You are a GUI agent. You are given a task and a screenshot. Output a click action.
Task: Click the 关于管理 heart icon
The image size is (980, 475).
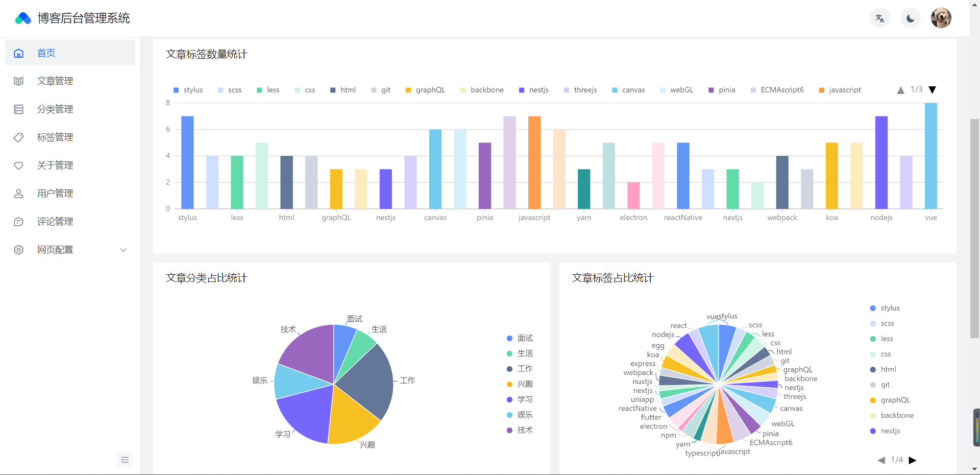click(19, 165)
